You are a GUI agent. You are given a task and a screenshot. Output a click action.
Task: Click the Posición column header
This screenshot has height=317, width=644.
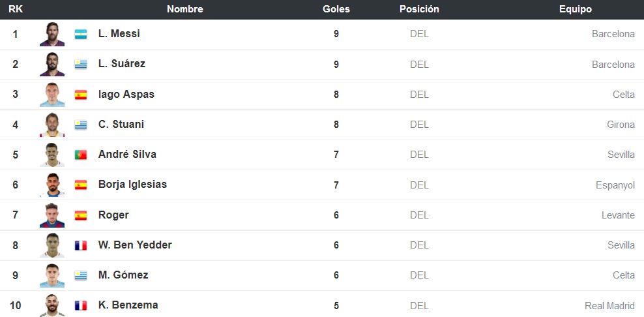coord(419,9)
